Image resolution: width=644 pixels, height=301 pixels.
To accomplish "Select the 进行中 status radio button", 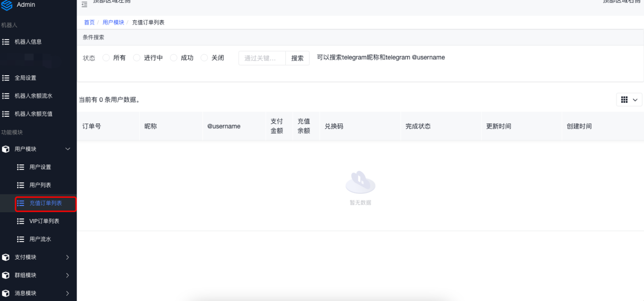I will (136, 58).
